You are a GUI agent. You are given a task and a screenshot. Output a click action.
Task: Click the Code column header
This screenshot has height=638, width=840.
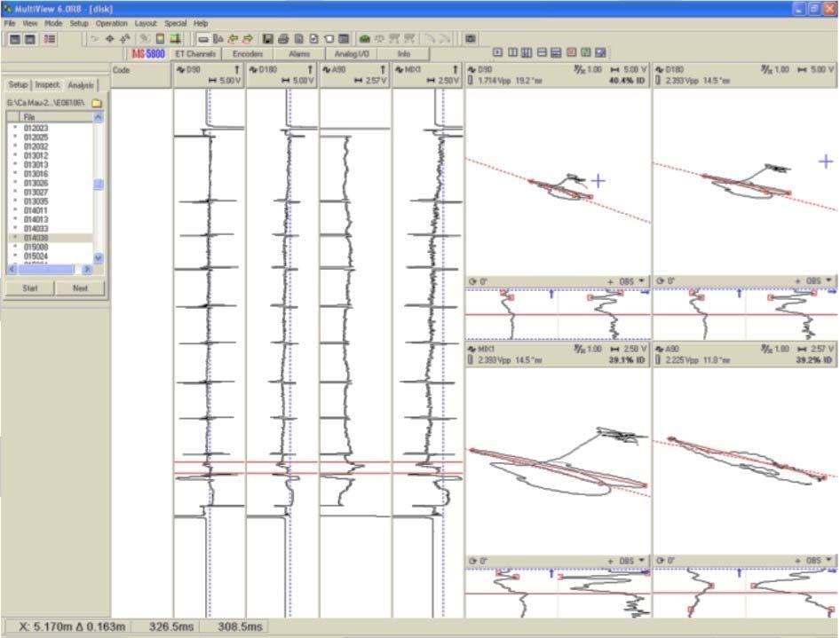click(x=141, y=75)
